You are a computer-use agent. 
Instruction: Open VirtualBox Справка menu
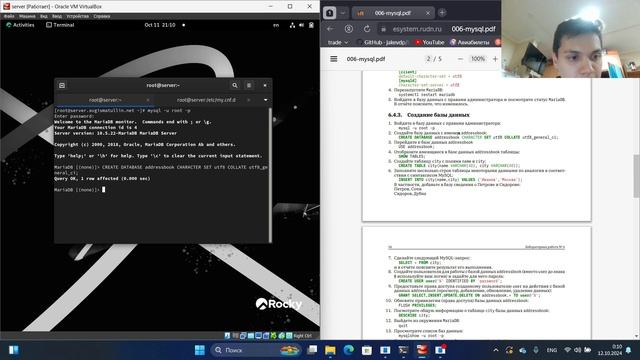102,16
